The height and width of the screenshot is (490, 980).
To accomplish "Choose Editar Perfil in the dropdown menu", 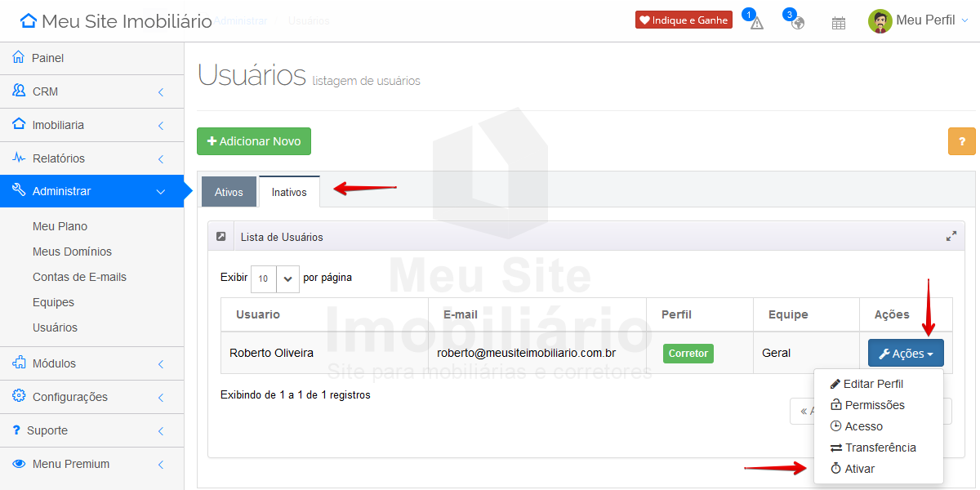I will [x=873, y=384].
